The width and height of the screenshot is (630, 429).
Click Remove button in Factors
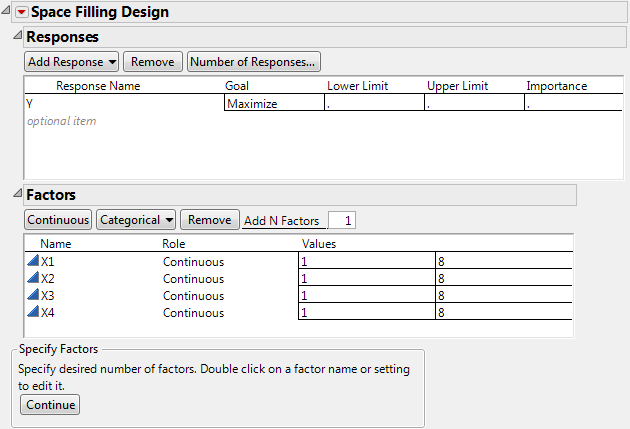click(209, 220)
